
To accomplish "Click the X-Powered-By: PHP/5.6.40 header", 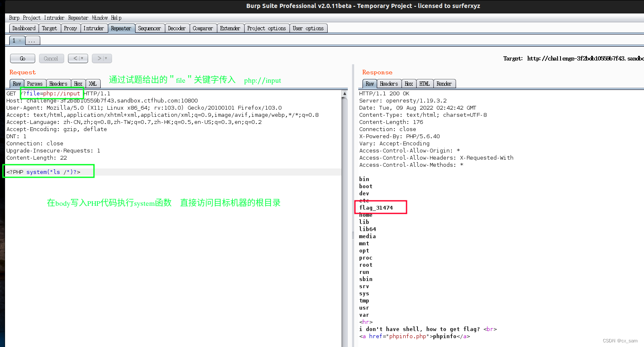I will 399,137.
